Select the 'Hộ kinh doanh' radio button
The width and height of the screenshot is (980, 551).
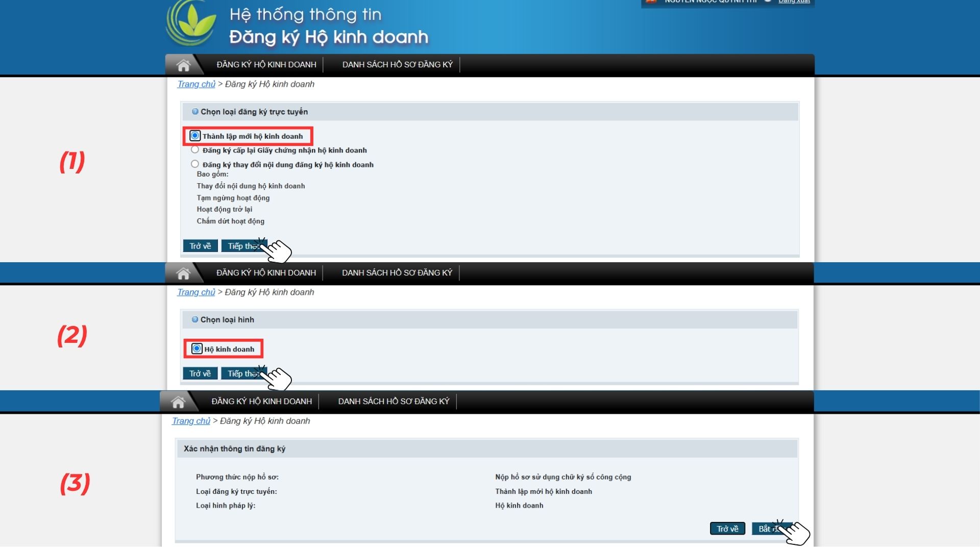pos(197,349)
